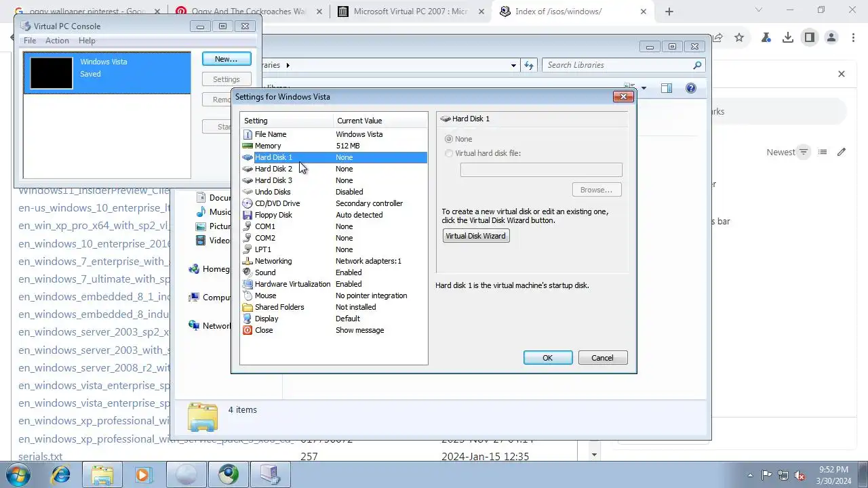This screenshot has height=488, width=868.
Task: Switch to Microsoft Virtual PC 2007 tab
Action: [410, 12]
